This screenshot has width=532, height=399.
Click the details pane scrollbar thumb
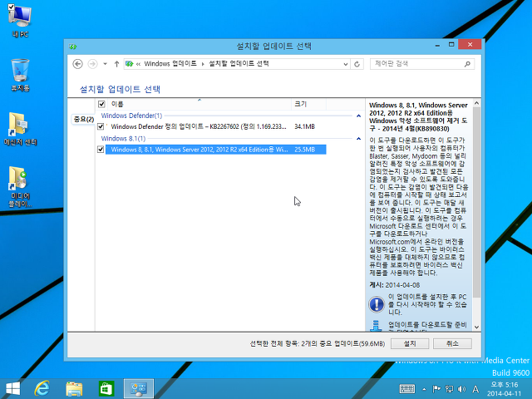(x=476, y=203)
